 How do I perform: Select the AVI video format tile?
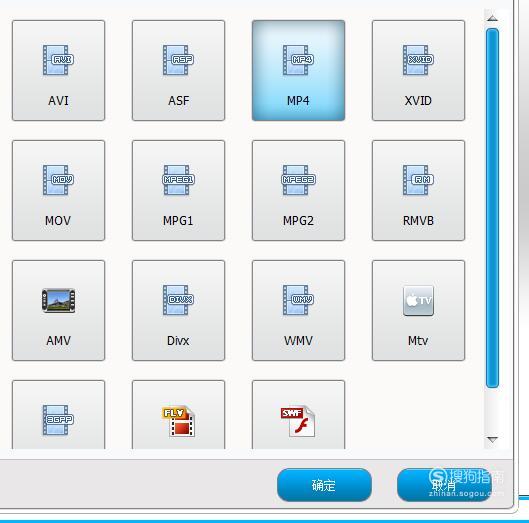58,70
